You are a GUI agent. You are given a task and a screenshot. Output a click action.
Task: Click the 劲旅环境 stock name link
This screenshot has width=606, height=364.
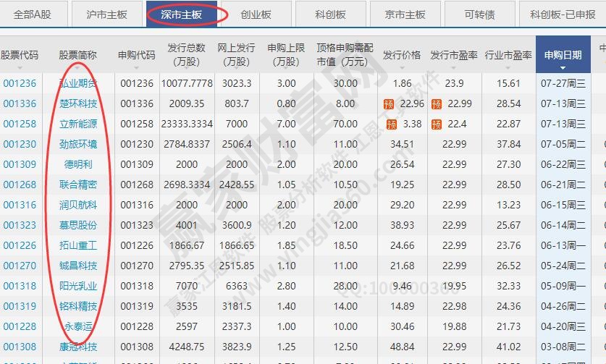tap(77, 144)
